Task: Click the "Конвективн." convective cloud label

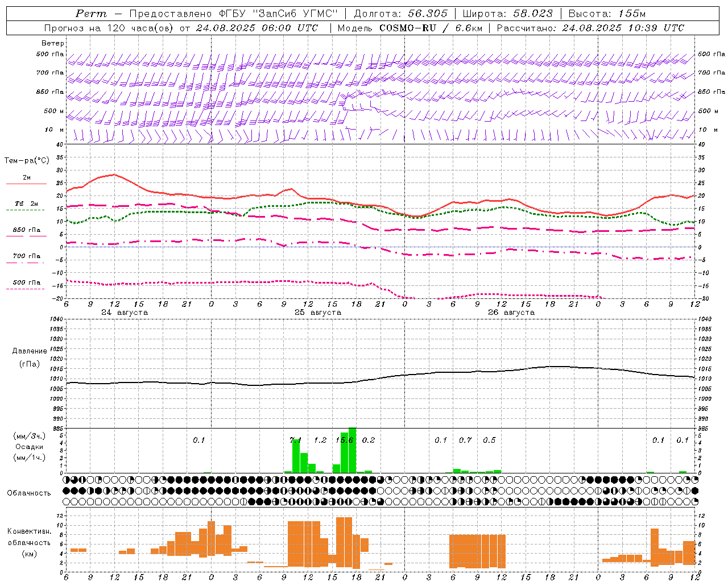Action: click(29, 531)
